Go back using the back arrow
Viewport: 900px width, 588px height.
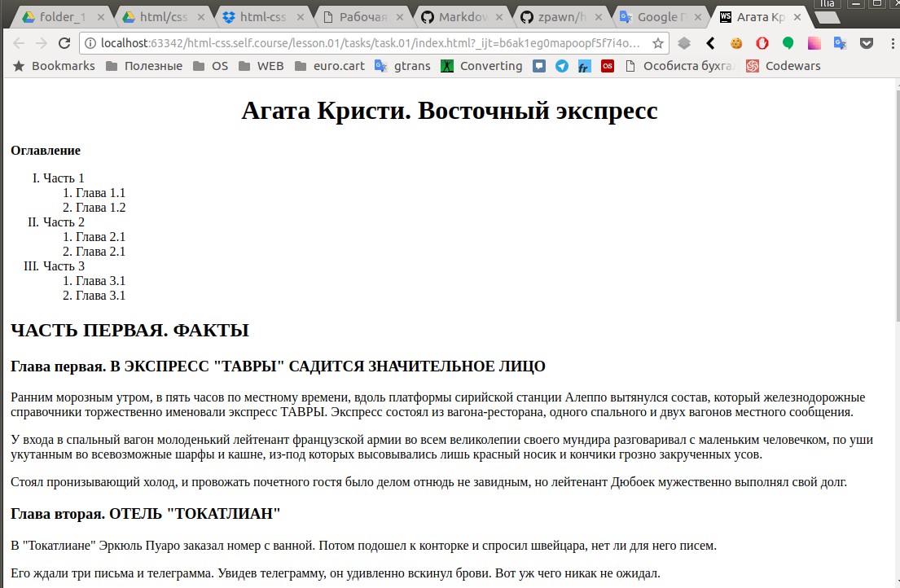pos(18,42)
